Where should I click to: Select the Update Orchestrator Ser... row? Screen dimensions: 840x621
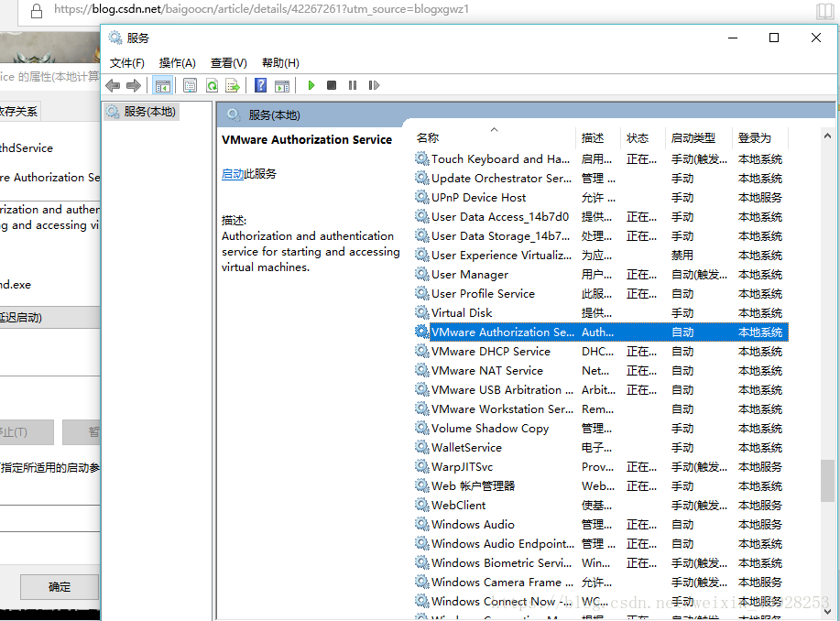point(601,179)
